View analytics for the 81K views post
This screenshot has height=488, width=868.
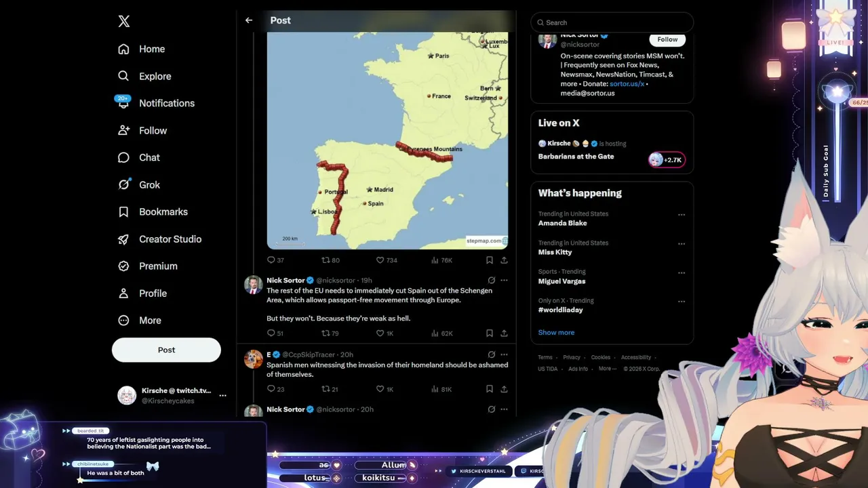pos(441,389)
